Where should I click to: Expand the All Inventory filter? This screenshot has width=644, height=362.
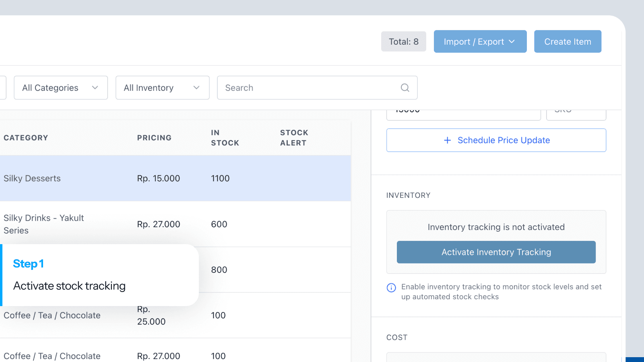[163, 88]
